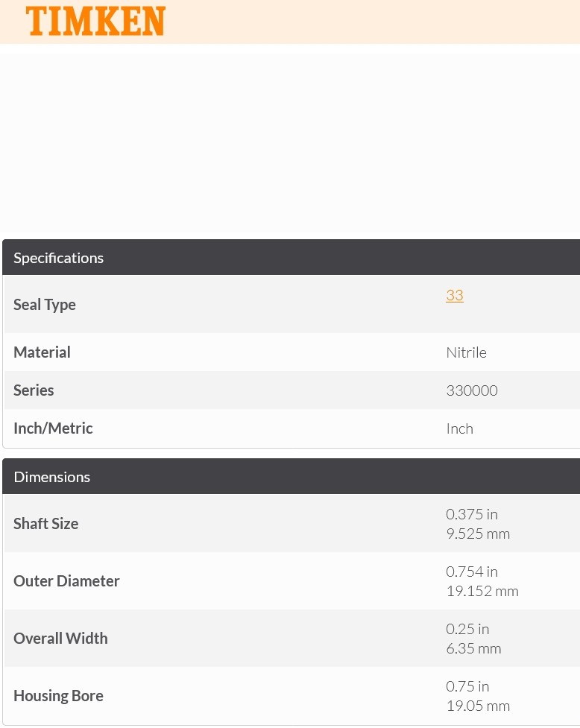The width and height of the screenshot is (580, 728).
Task: Click the Overall Width label
Action: click(x=60, y=639)
